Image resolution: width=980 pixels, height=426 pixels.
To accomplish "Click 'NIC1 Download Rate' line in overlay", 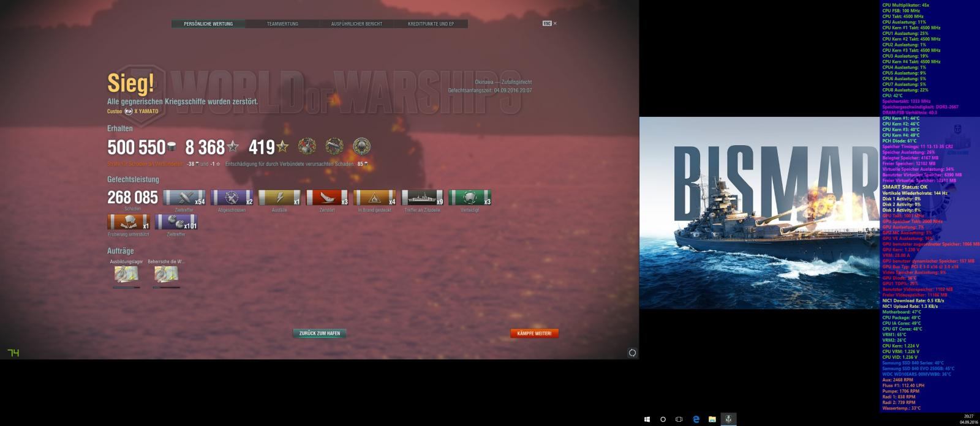I will pos(913,301).
